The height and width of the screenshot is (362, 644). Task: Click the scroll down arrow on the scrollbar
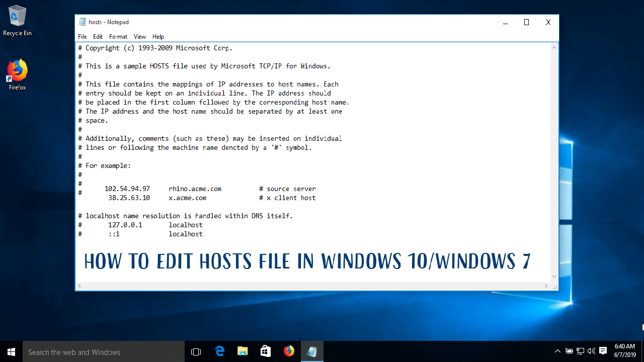pos(554,276)
